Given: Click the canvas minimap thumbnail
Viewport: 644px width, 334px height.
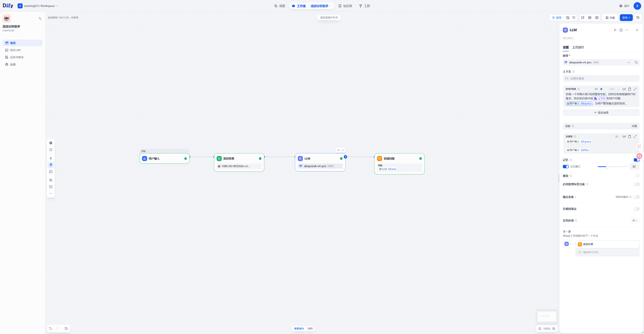Looking at the screenshot, I should coord(547,316).
